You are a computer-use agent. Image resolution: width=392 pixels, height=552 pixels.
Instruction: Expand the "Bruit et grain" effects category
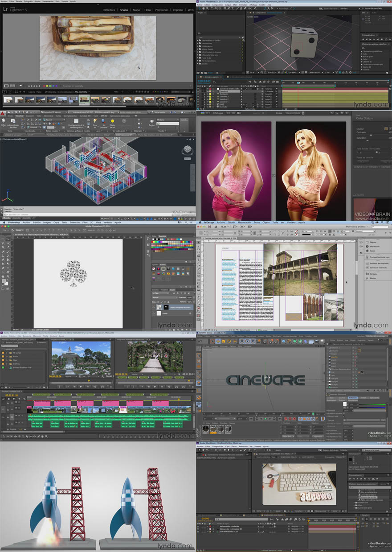point(362,57)
